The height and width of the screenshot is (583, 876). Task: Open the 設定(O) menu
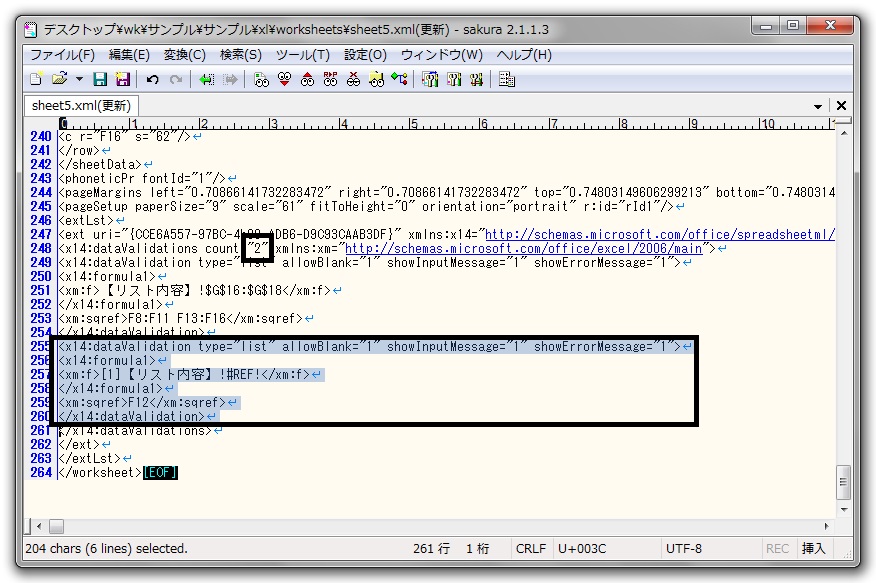365,55
